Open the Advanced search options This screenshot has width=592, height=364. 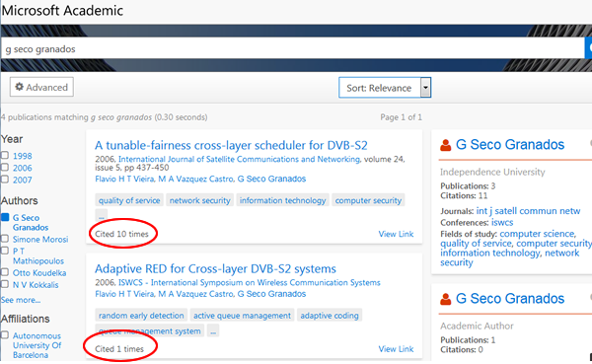[41, 87]
